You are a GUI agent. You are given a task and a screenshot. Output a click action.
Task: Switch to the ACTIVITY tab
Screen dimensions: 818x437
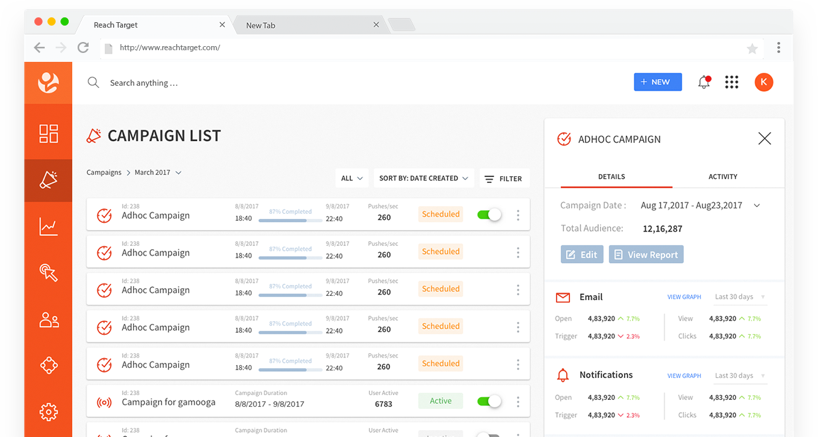pyautogui.click(x=723, y=177)
